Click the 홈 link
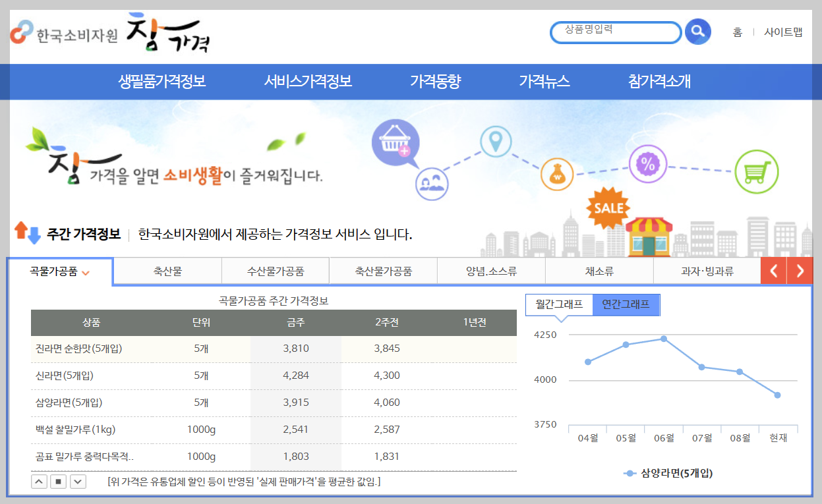This screenshot has height=504, width=822. click(x=737, y=32)
